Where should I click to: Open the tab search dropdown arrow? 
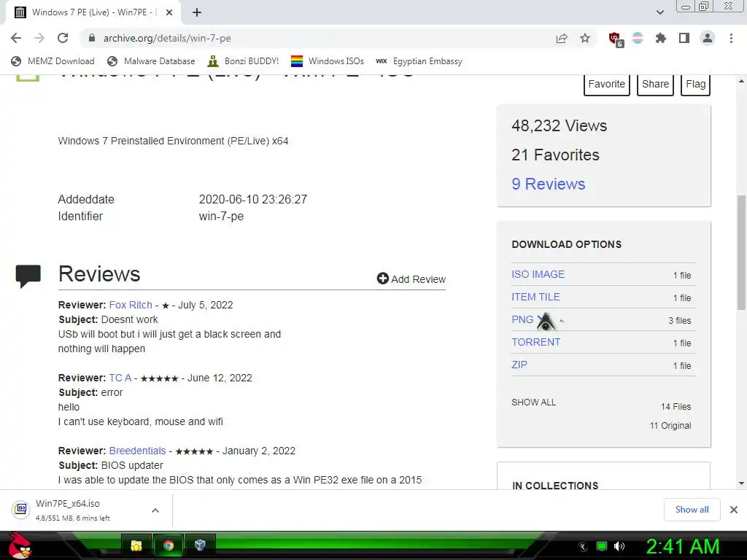point(659,12)
